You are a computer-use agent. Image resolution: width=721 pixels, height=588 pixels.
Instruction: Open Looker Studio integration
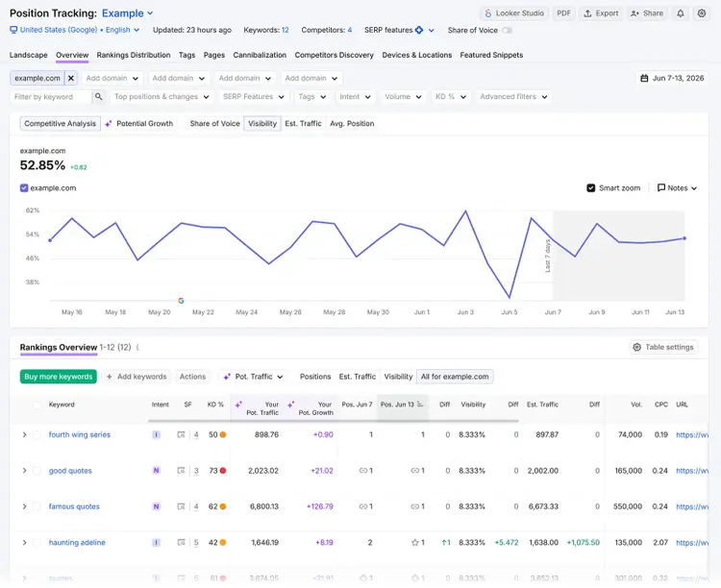[x=514, y=13]
